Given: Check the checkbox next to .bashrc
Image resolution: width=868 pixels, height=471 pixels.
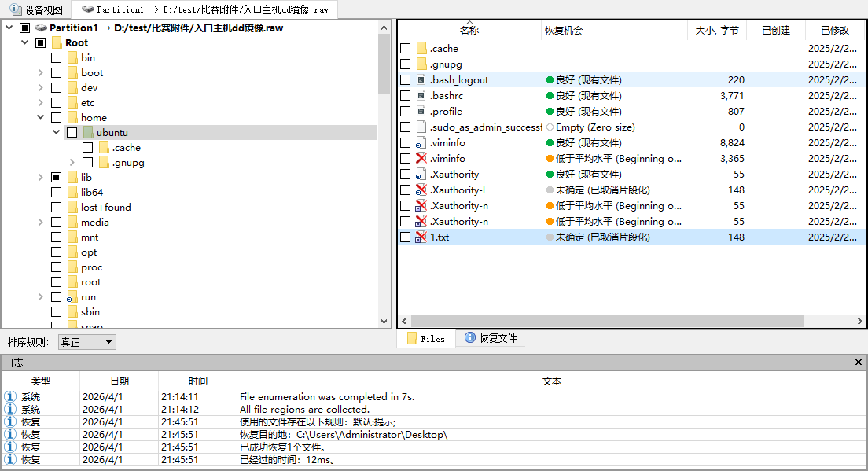Looking at the screenshot, I should tap(406, 95).
